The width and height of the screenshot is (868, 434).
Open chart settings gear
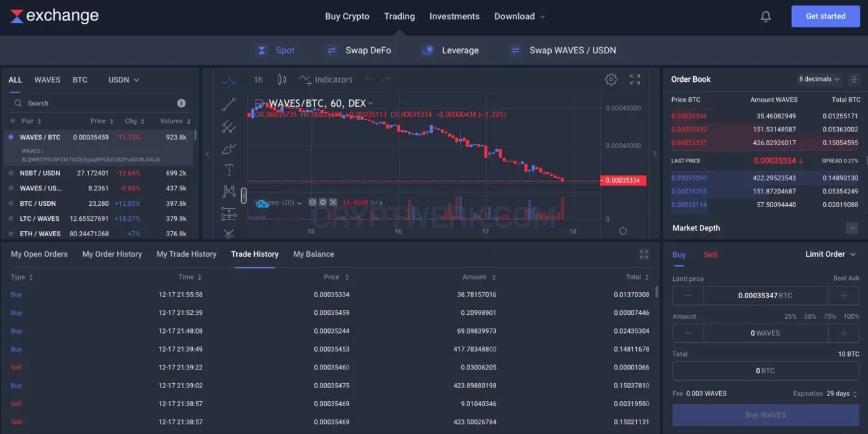pos(611,79)
